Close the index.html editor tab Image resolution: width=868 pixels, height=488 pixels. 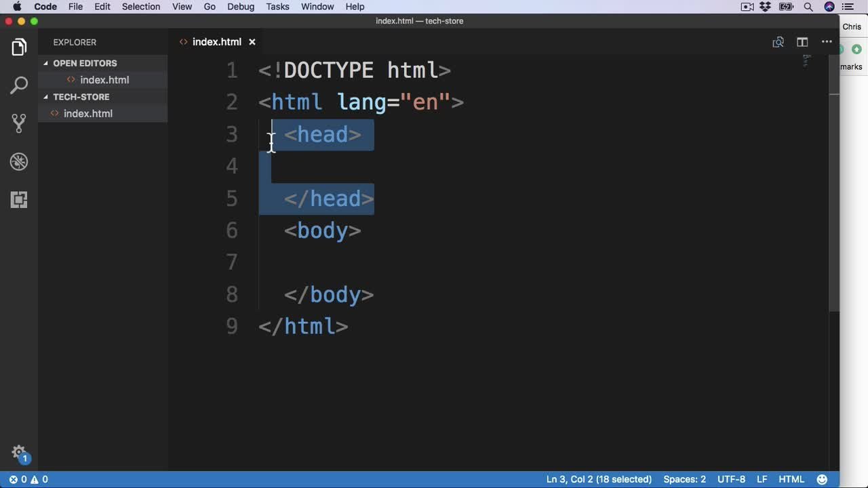pyautogui.click(x=252, y=42)
